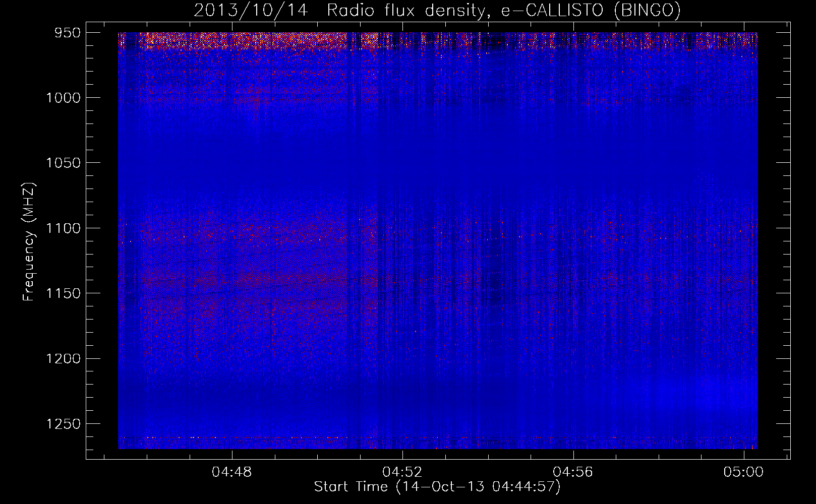Click the 04:56 time tick label

[573, 472]
